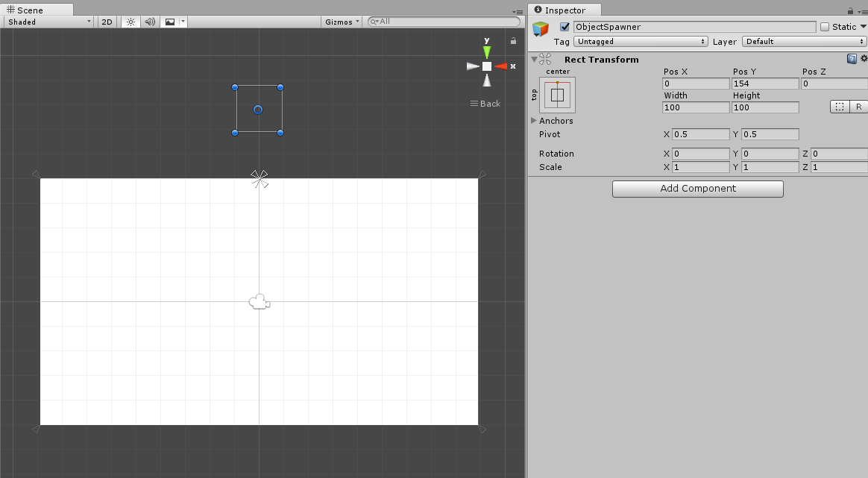Click the Inspector lock icon
Viewport: 868px width, 478px height.
coord(850,10)
